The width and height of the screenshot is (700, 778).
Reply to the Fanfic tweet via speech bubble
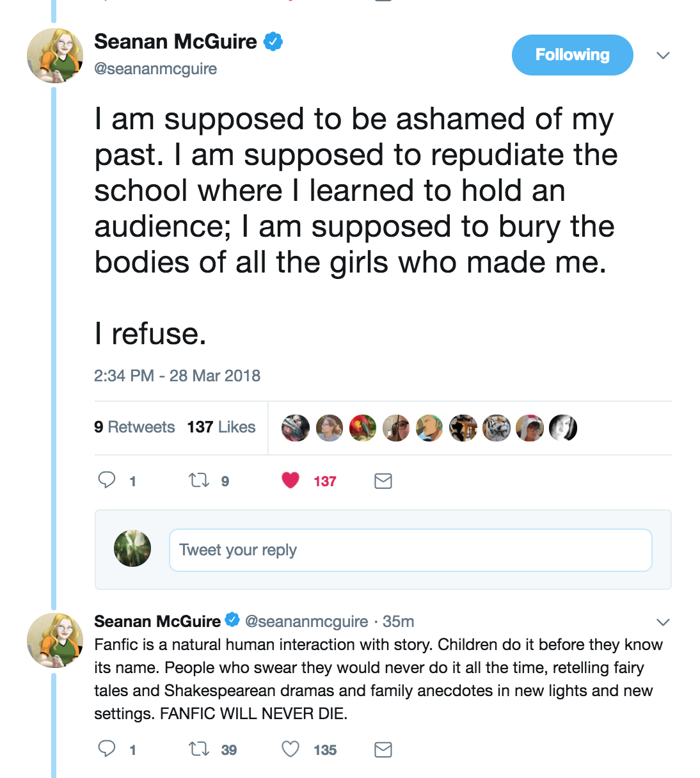point(107,749)
